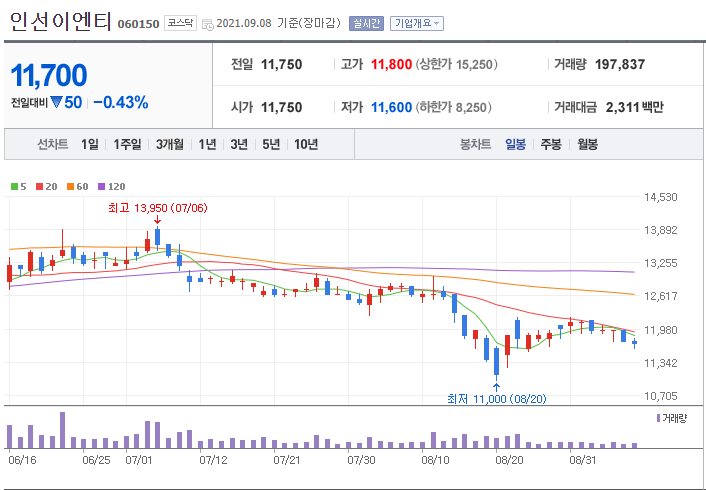
Task: Click the 하한가 8,250 text
Action: pos(453,107)
